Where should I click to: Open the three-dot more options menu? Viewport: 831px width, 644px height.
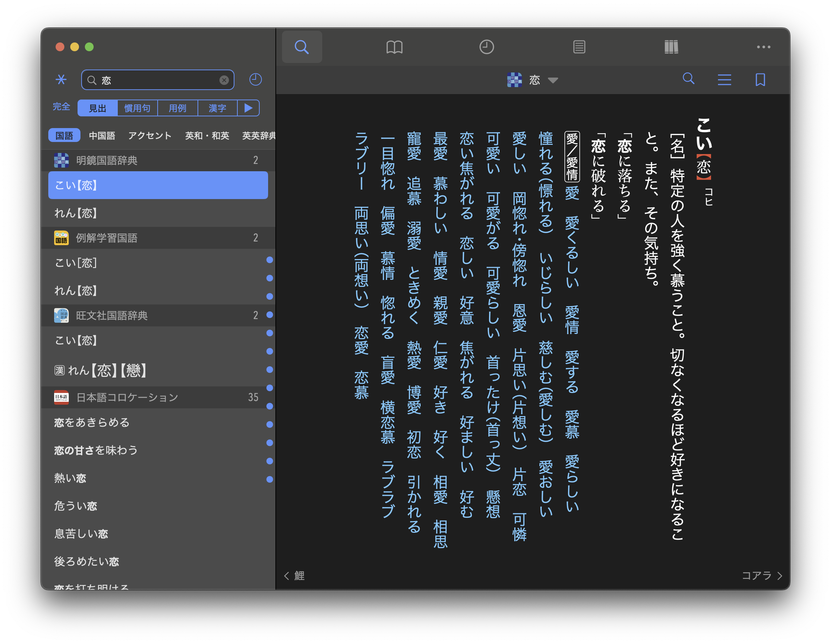click(x=763, y=47)
